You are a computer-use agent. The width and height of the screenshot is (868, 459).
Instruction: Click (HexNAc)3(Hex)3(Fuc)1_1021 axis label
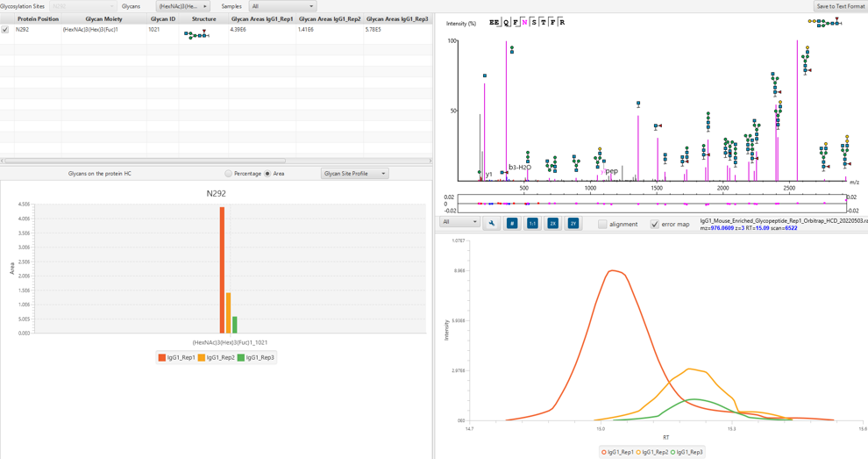point(230,342)
